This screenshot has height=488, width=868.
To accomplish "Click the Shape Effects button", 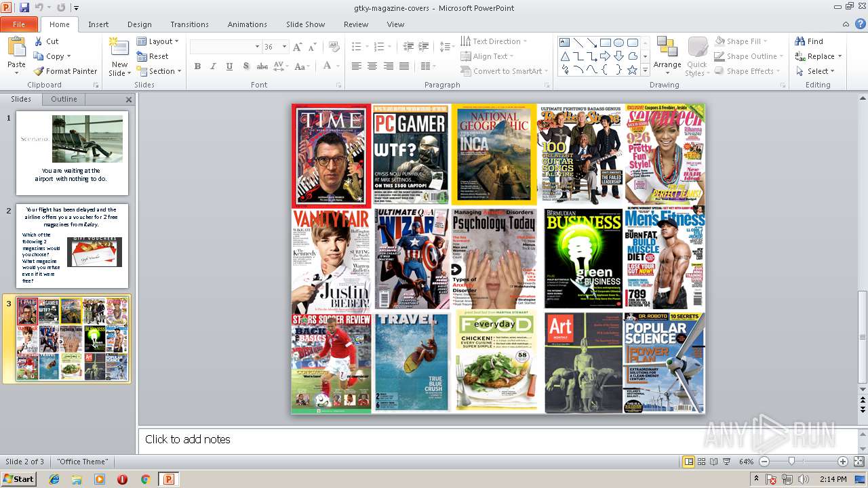I will (747, 71).
